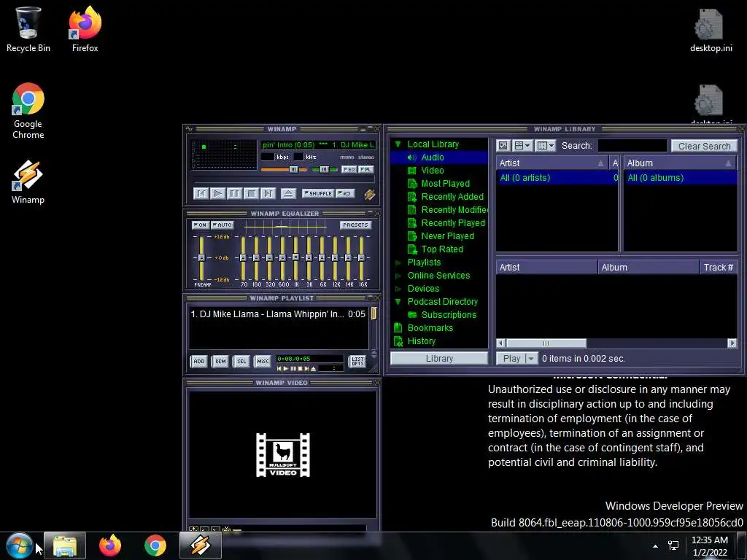Select the All (0 artists) row

click(x=557, y=178)
